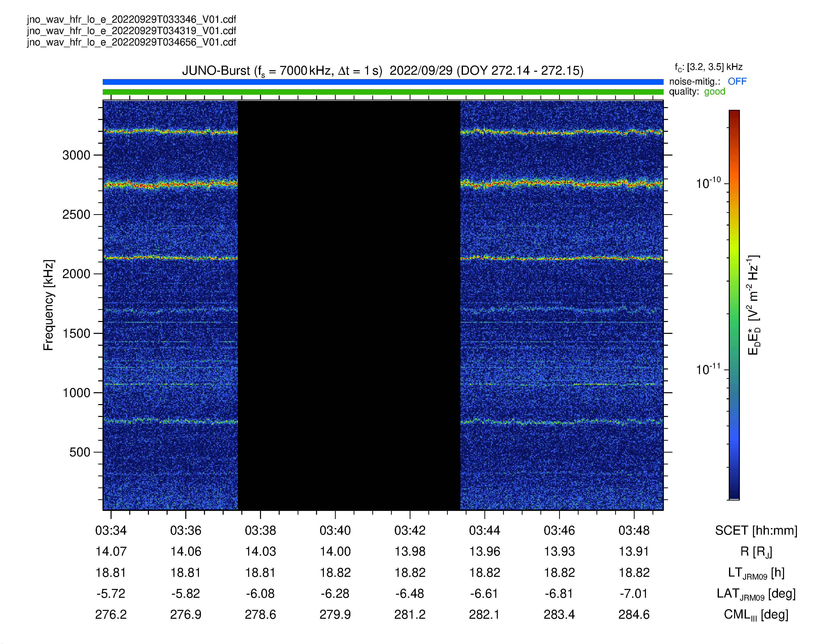Screen dimensions: 833x644
Task: Click the JUNO-Burst plot title
Action: pos(383,71)
